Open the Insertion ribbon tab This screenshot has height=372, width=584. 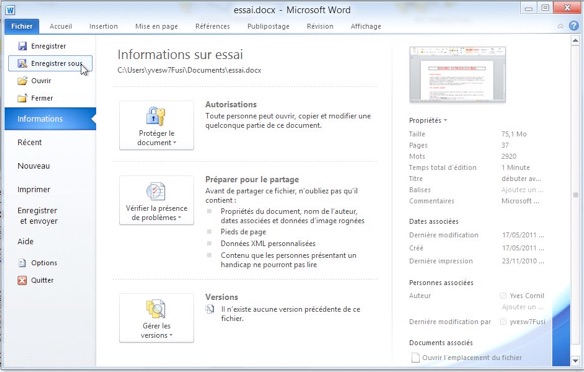coord(104,26)
